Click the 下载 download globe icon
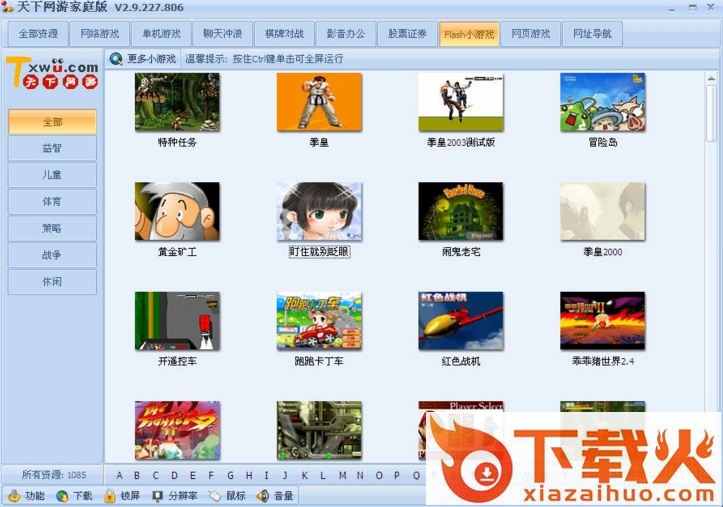Image resolution: width=723 pixels, height=507 pixels. pos(62,496)
